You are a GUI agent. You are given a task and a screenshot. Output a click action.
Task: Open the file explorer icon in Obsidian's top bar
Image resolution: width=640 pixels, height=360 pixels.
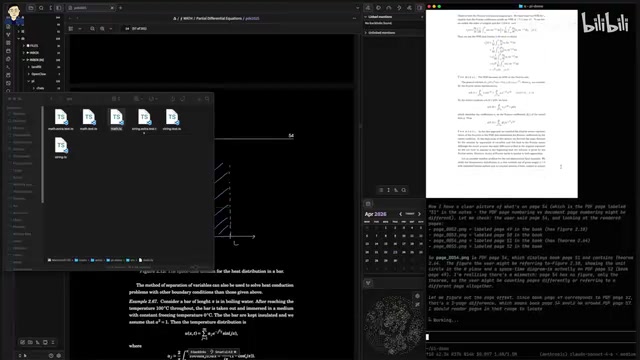tap(31, 8)
